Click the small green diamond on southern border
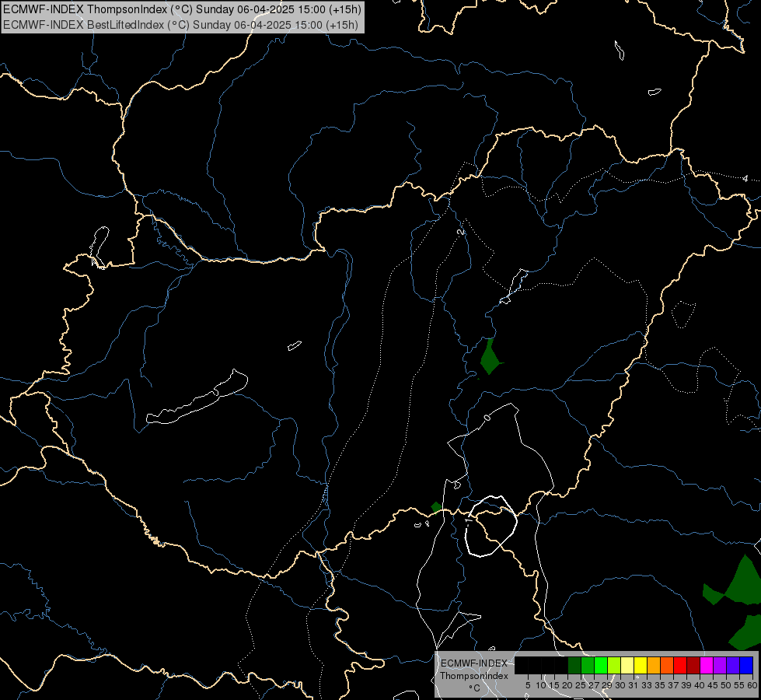The height and width of the screenshot is (700, 761). [436, 507]
